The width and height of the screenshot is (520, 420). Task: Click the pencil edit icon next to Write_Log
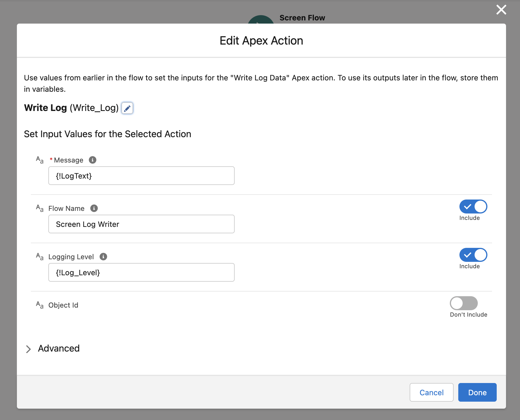point(127,108)
